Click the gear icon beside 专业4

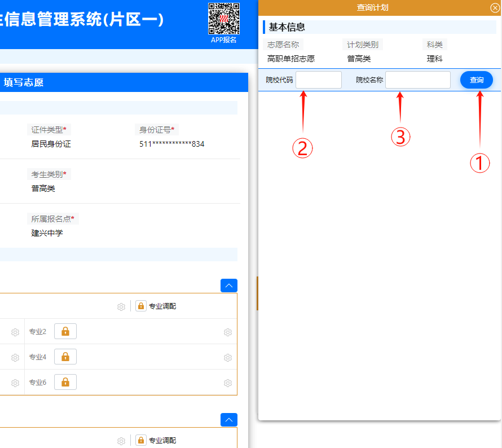pos(14,357)
